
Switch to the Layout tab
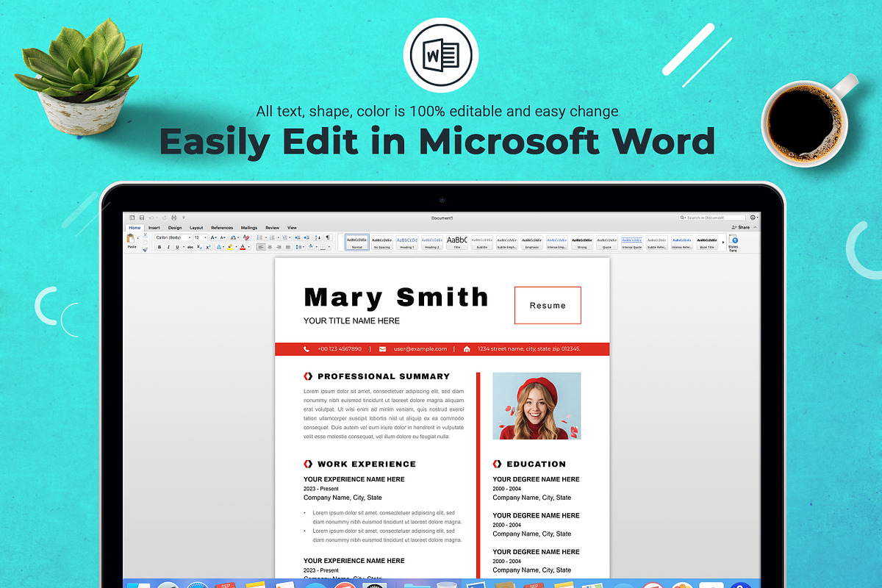click(196, 228)
